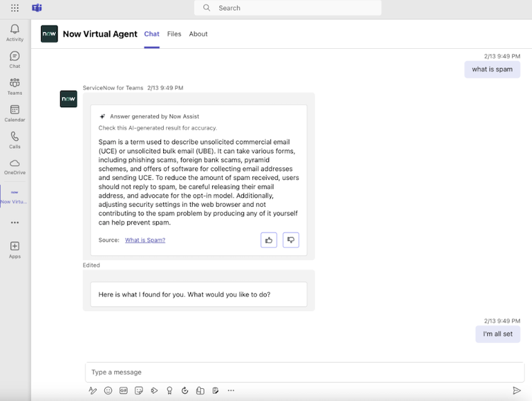
Task: Open Calls in the sidebar
Action: pos(15,140)
